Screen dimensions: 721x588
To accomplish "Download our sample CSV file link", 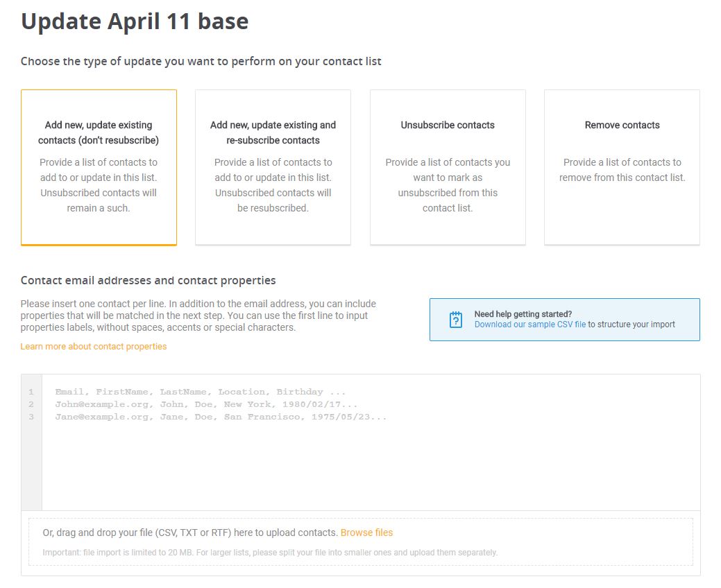I will [530, 325].
